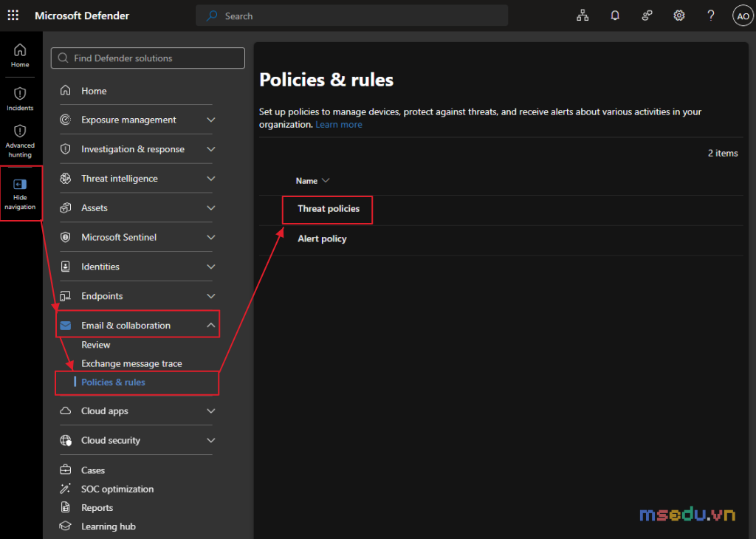Click Microsoft Defender title
This screenshot has height=539, width=756.
(82, 16)
